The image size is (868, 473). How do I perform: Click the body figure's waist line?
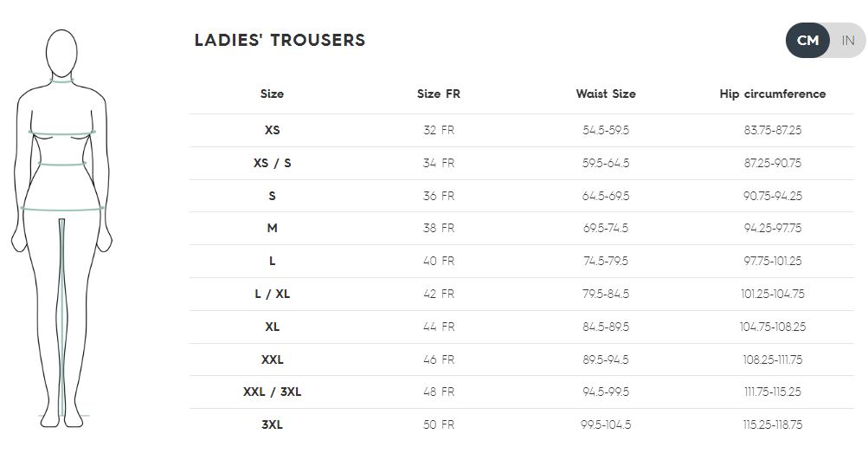pyautogui.click(x=62, y=164)
